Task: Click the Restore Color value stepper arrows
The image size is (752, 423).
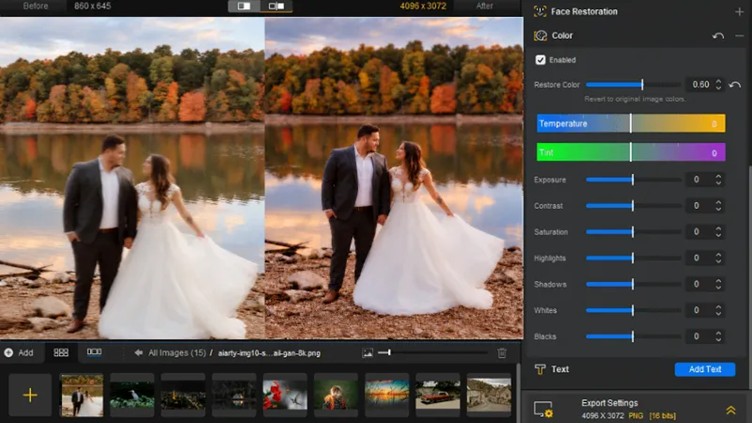Action: tap(718, 85)
